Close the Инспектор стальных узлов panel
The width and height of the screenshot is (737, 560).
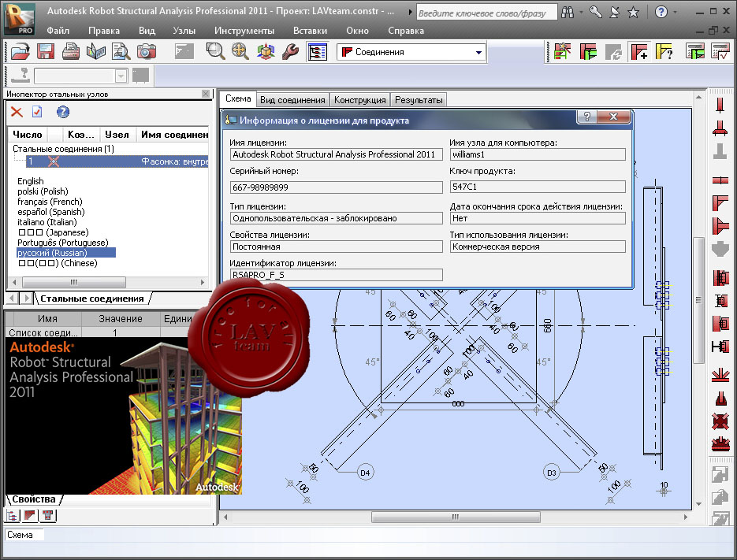point(206,94)
